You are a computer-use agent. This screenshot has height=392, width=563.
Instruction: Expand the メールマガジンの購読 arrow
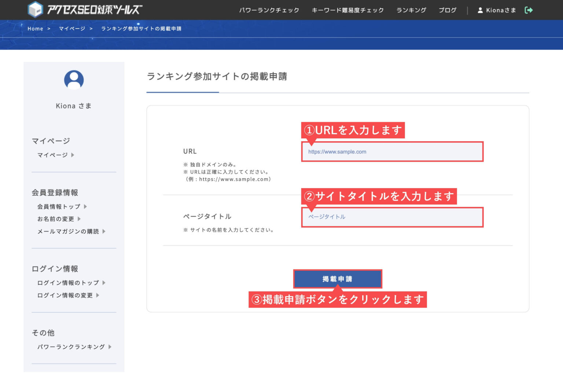click(x=104, y=231)
